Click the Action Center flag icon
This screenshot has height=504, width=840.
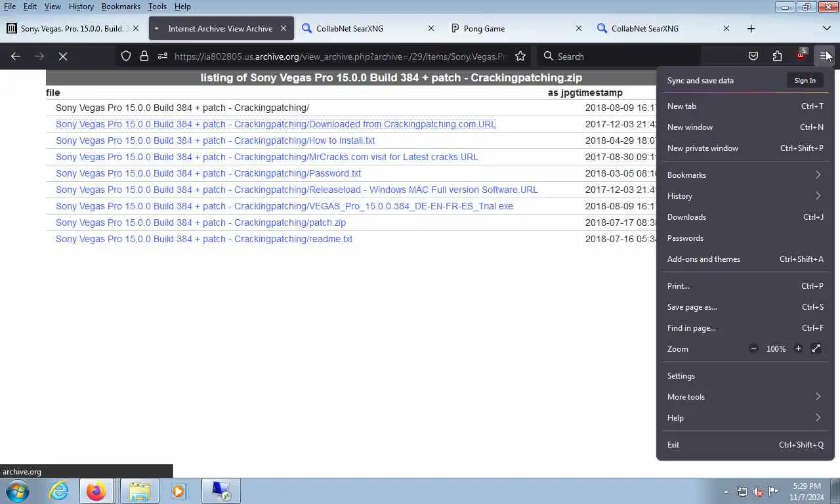[x=774, y=492]
